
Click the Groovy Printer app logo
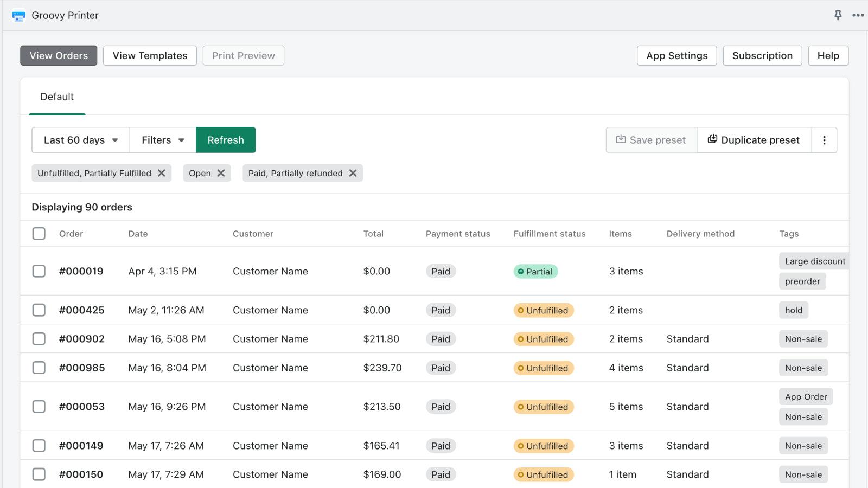pos(18,16)
